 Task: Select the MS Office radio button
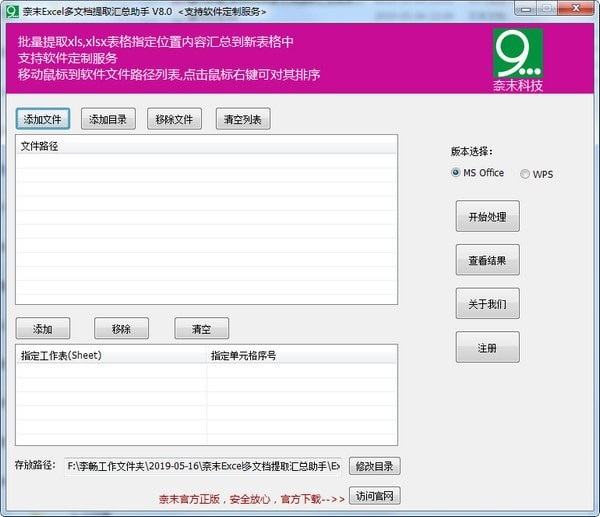point(456,173)
